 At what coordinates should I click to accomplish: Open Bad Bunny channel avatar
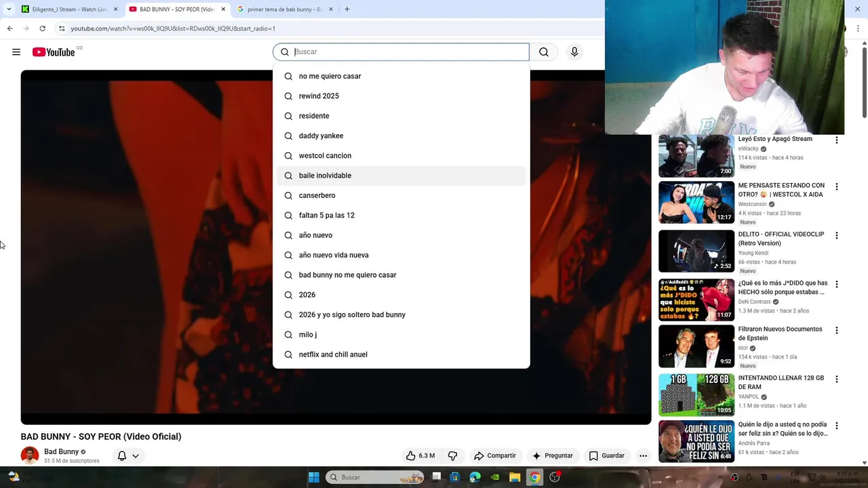pyautogui.click(x=30, y=455)
